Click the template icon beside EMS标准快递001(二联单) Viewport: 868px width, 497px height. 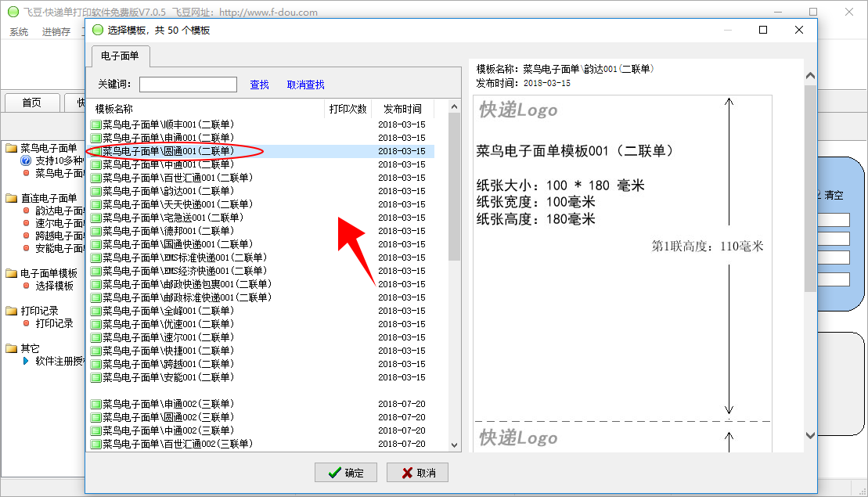[95, 258]
